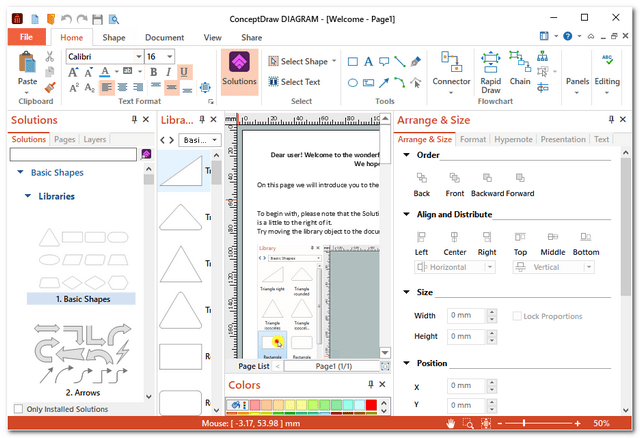Enable Only Installed Solutions checkbox
640x438 pixels.
click(x=19, y=409)
